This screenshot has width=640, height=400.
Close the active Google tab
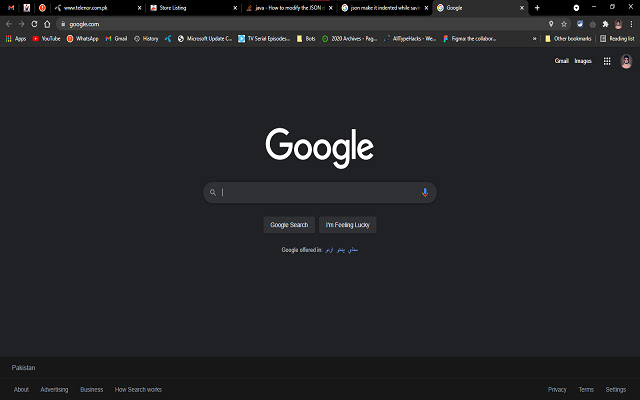522,8
